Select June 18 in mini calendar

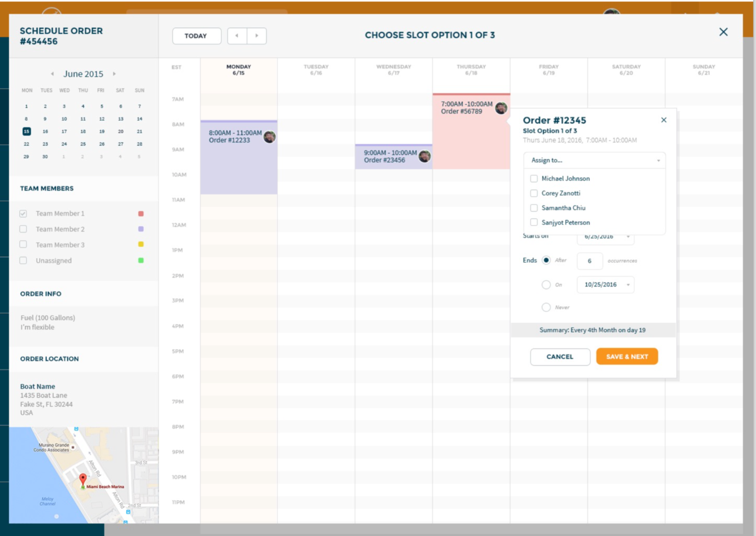(83, 132)
